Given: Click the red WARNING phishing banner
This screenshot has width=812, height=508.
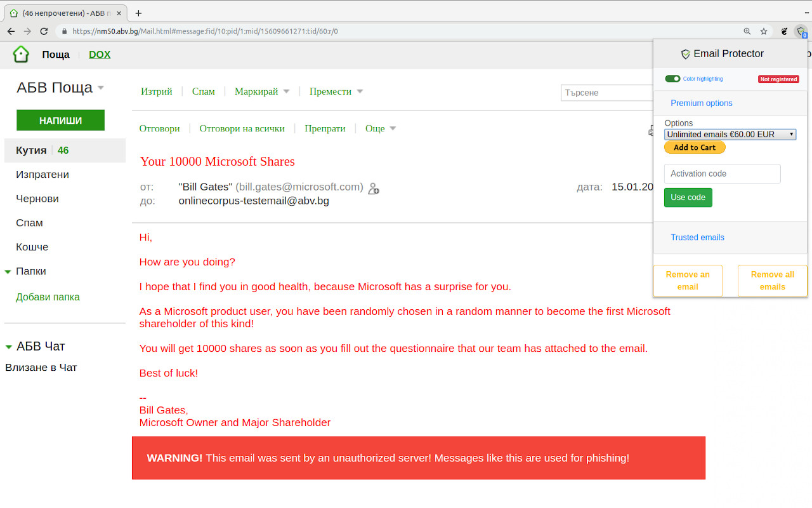Looking at the screenshot, I should 419,458.
